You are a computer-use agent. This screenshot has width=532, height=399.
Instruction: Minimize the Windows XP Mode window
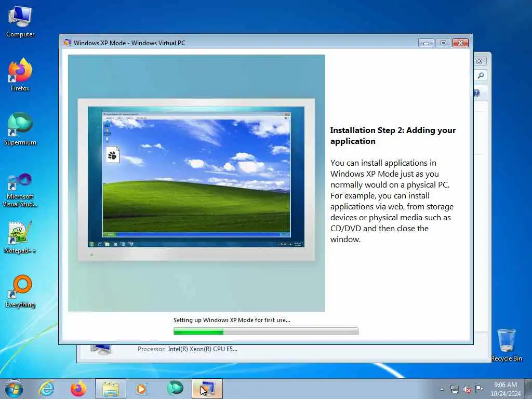pyautogui.click(x=426, y=43)
